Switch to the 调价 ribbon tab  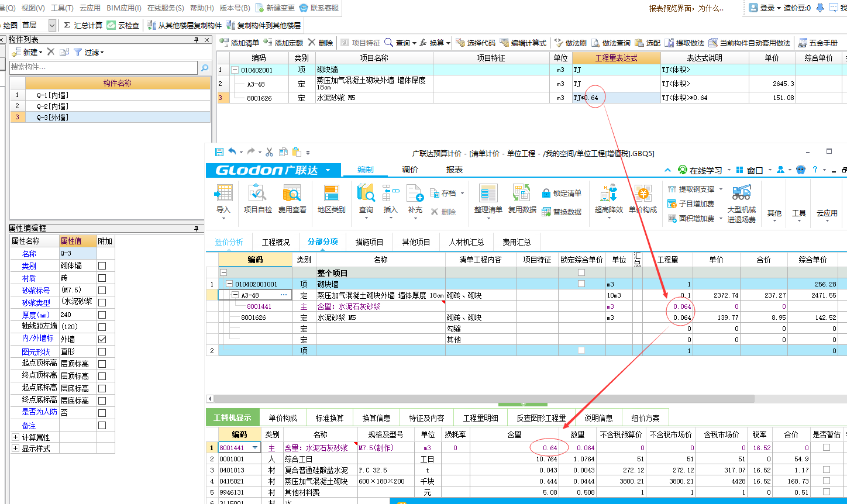[410, 170]
